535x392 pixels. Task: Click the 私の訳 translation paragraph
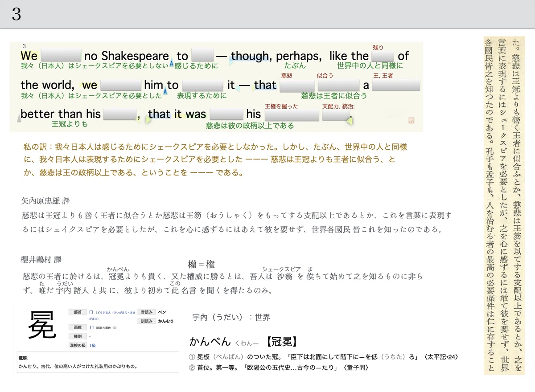pyautogui.click(x=216, y=160)
